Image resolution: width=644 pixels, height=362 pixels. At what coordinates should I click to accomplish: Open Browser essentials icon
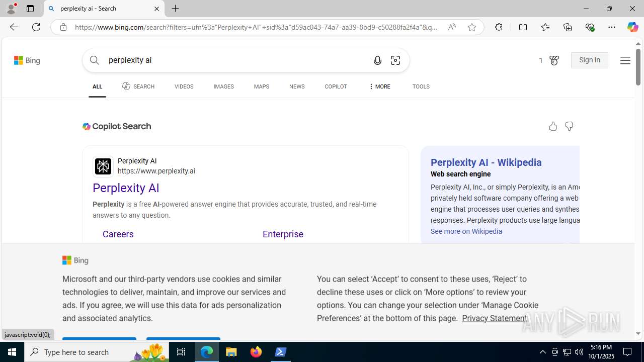590,27
